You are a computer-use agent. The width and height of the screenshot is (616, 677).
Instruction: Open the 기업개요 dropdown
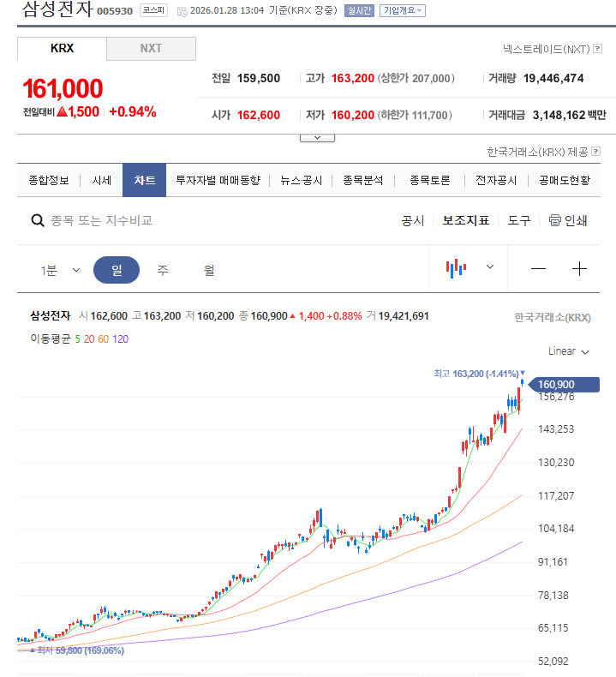[403, 10]
